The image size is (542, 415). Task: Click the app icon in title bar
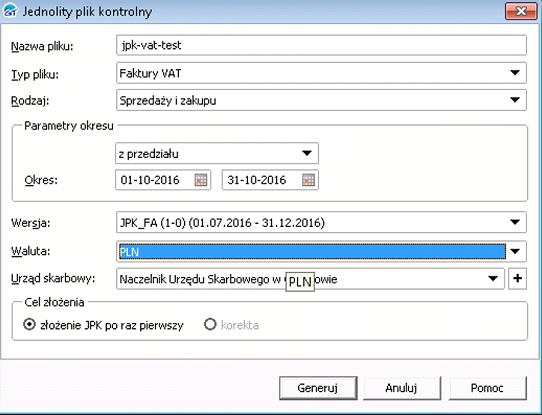[x=9, y=11]
